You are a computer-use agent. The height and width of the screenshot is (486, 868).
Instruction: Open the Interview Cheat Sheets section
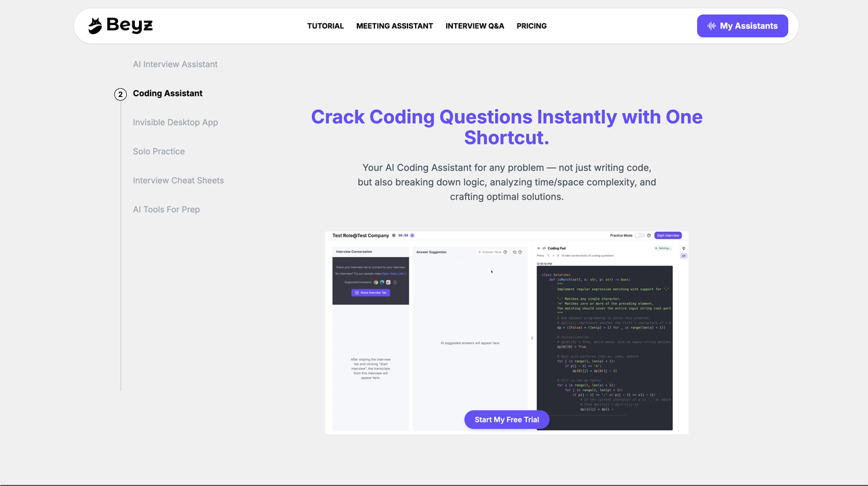pyautogui.click(x=178, y=181)
